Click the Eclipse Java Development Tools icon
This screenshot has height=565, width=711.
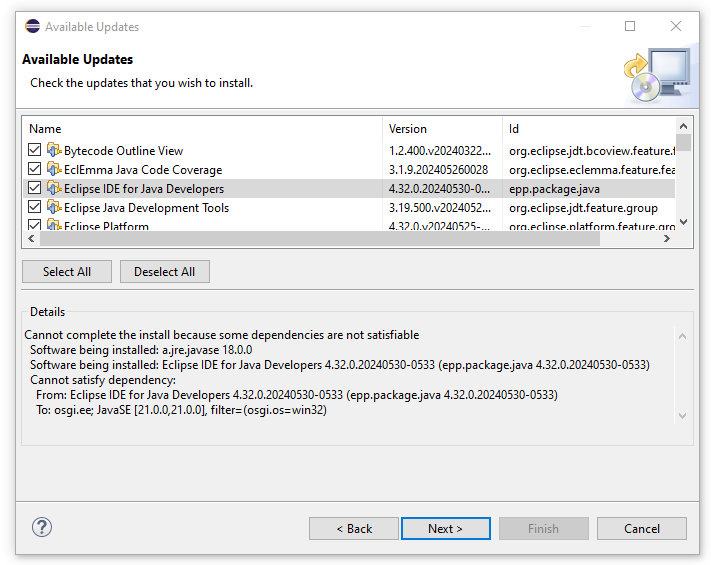pyautogui.click(x=54, y=208)
